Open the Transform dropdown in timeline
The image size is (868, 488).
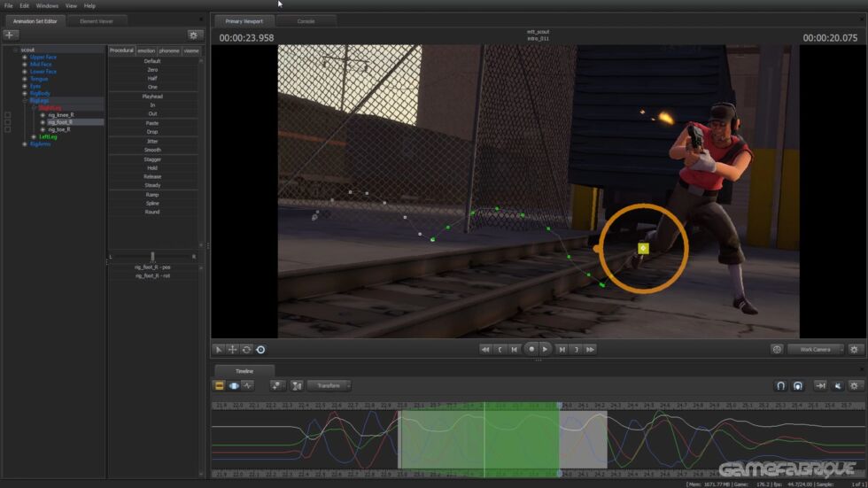pos(329,385)
